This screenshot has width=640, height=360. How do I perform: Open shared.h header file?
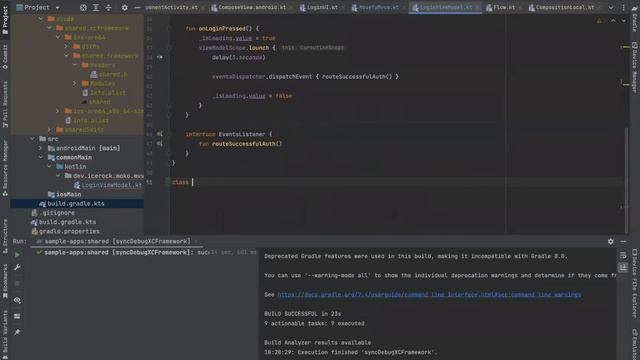click(113, 74)
